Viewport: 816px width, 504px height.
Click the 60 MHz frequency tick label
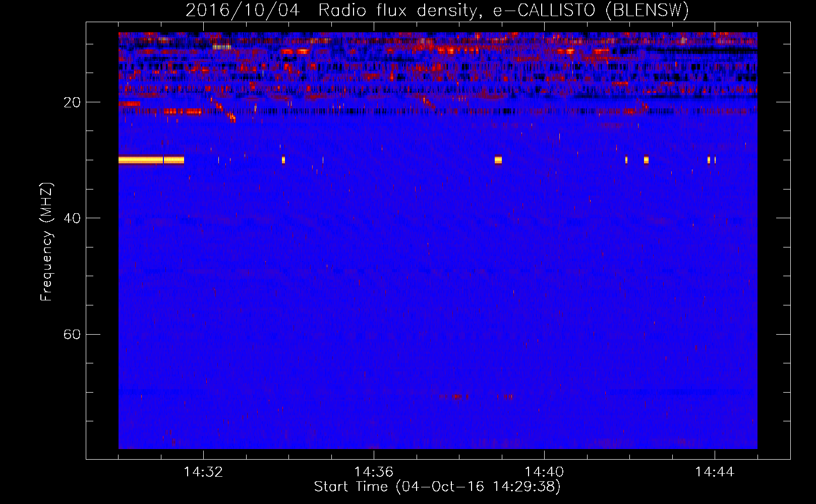(72, 334)
